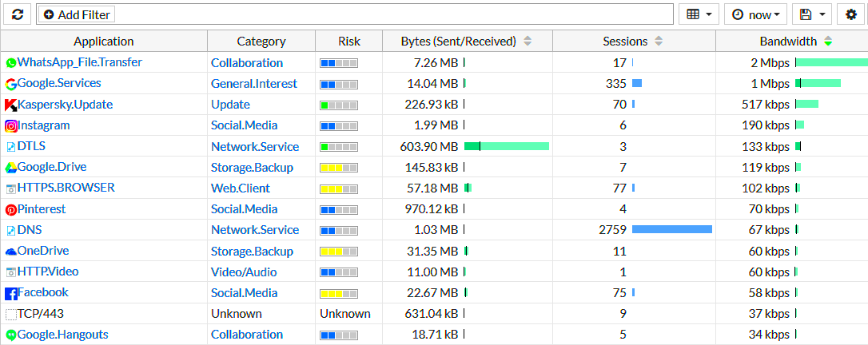
Task: Click the WhatsApp icon
Action: click(11, 63)
